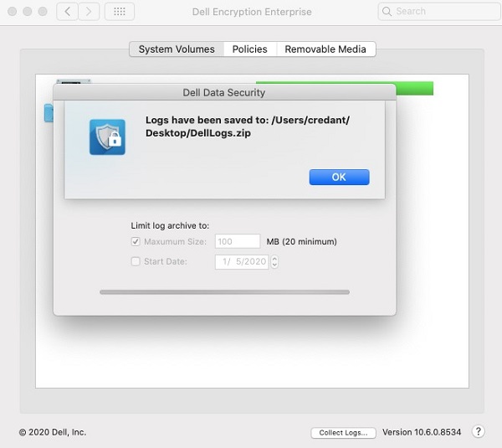Click the log collection progress bar
This screenshot has width=502, height=448.
[224, 292]
